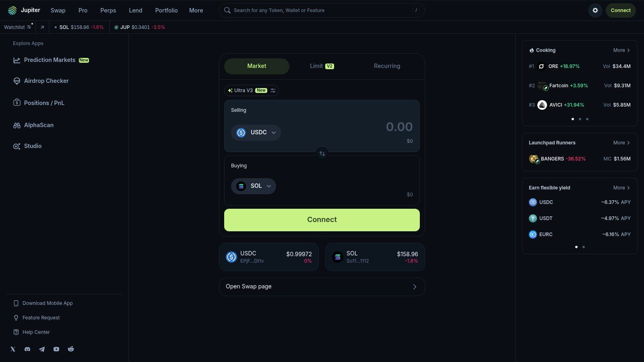This screenshot has height=362, width=644.
Task: Open Swap page arrow row
Action: point(322,287)
